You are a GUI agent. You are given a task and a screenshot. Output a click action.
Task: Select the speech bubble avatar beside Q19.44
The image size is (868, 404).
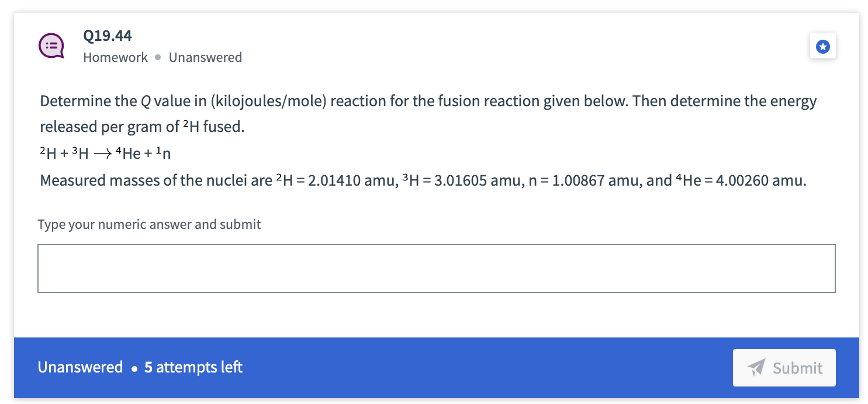pyautogui.click(x=51, y=45)
